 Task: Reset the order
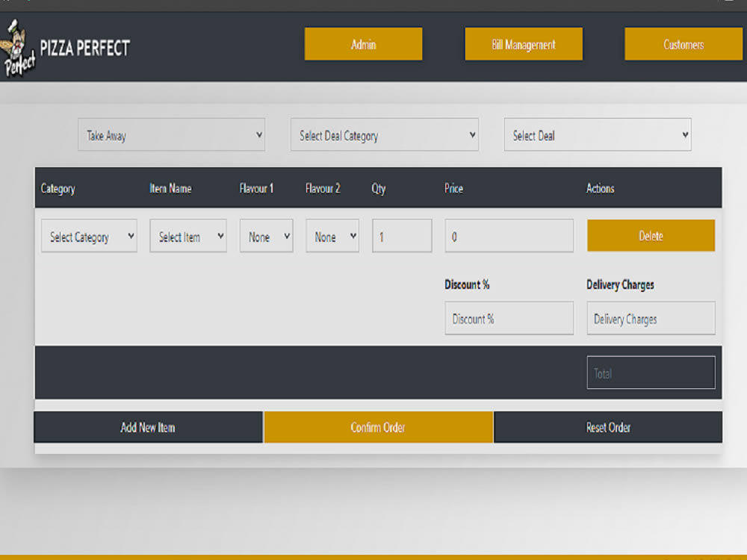tap(608, 427)
